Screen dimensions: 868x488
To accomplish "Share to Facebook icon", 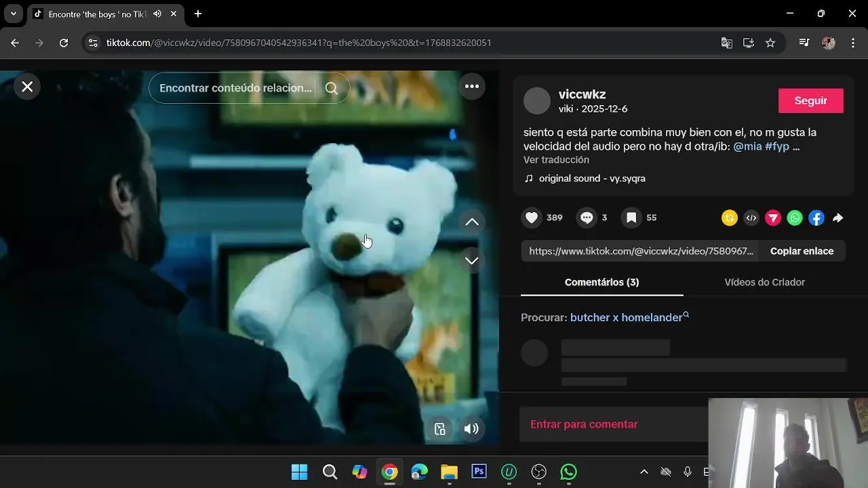I will point(816,218).
